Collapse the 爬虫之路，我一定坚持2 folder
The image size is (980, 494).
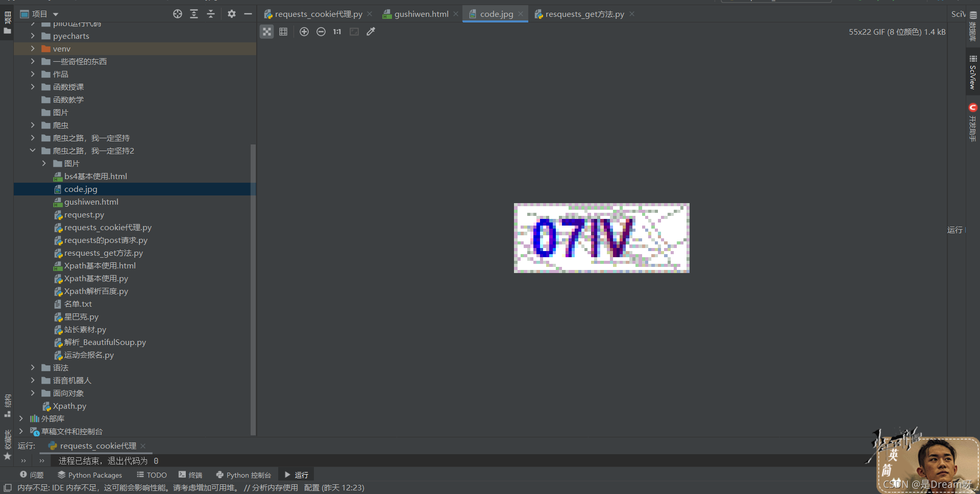pyautogui.click(x=33, y=151)
